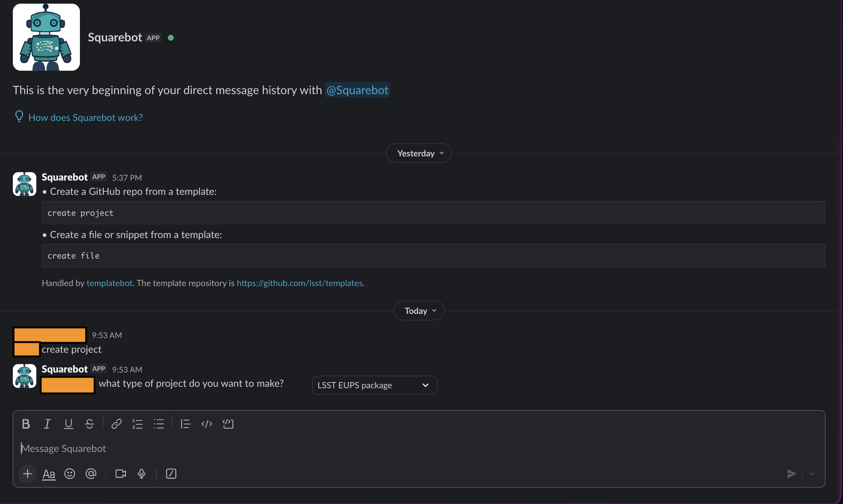Expand the Today date menu
Viewport: 843px width, 504px height.
419,311
